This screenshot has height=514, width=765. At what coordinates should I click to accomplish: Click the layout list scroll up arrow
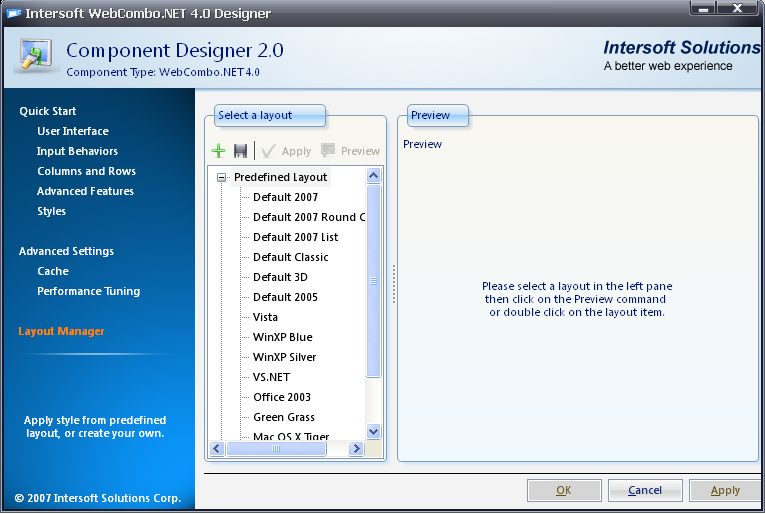pyautogui.click(x=373, y=175)
